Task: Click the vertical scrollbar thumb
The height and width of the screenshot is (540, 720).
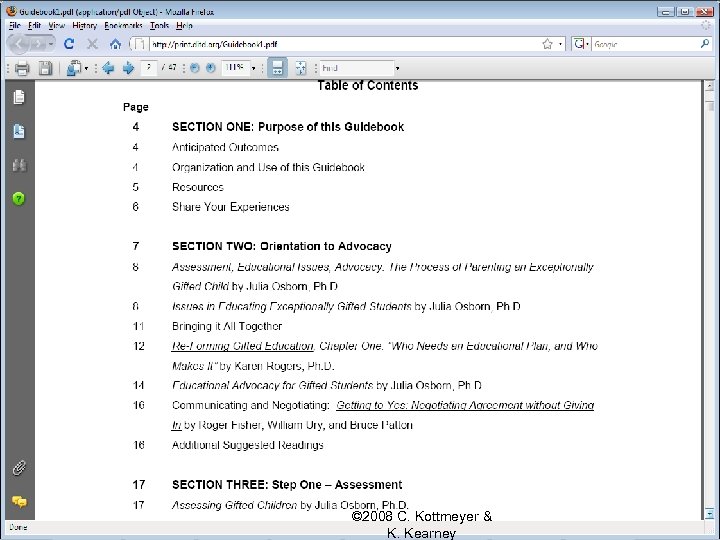Action: (710, 106)
